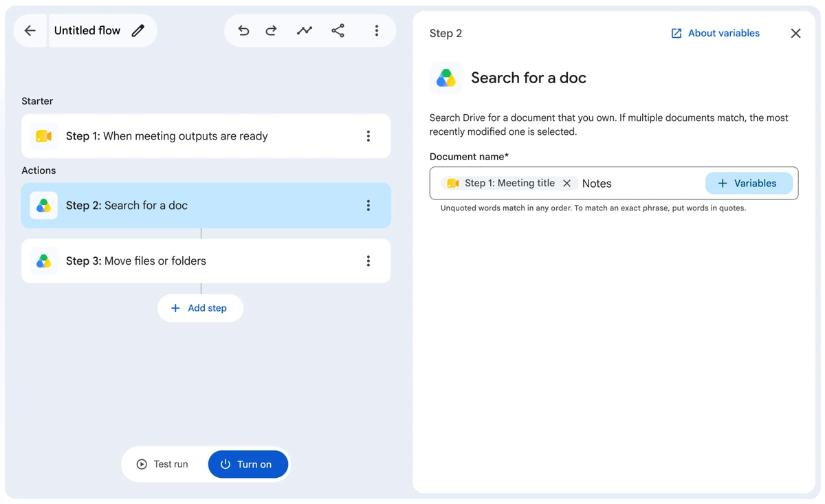Open Step 1 three-dot menu
This screenshot has width=825, height=504.
pos(368,136)
